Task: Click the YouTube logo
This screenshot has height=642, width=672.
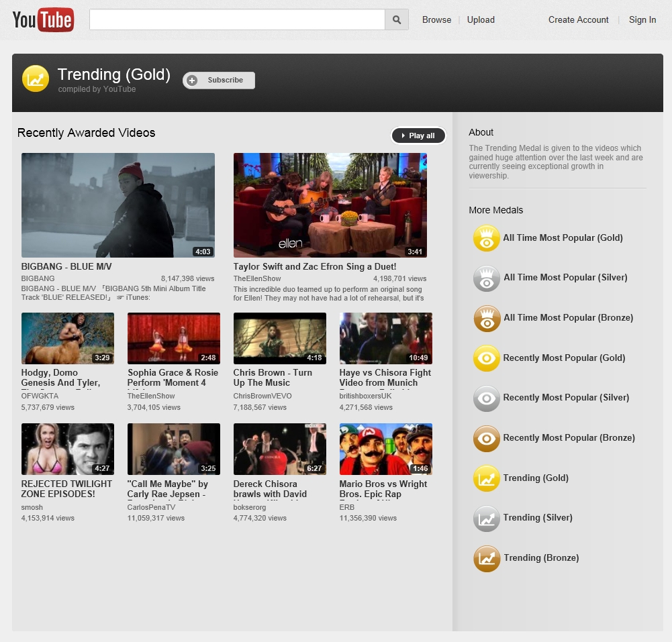Action: (x=43, y=20)
